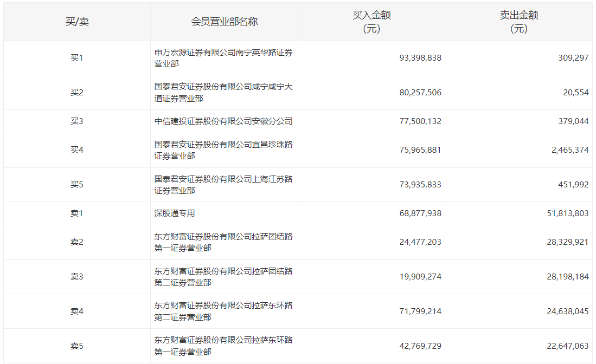This screenshot has width=596, height=364.
Task: Click the 买1 row label
Action: coord(77,58)
